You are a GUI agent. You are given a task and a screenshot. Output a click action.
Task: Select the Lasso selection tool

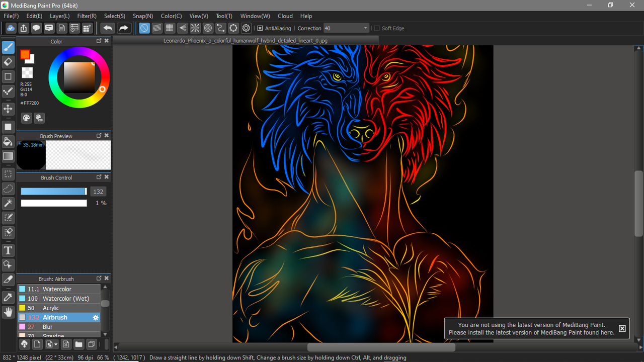coord(8,189)
